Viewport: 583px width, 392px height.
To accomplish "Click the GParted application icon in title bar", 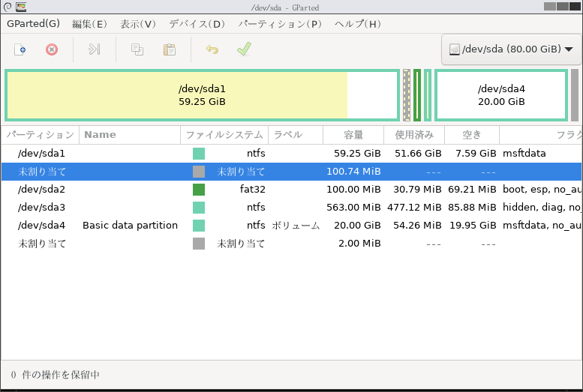I will click(x=21, y=7).
